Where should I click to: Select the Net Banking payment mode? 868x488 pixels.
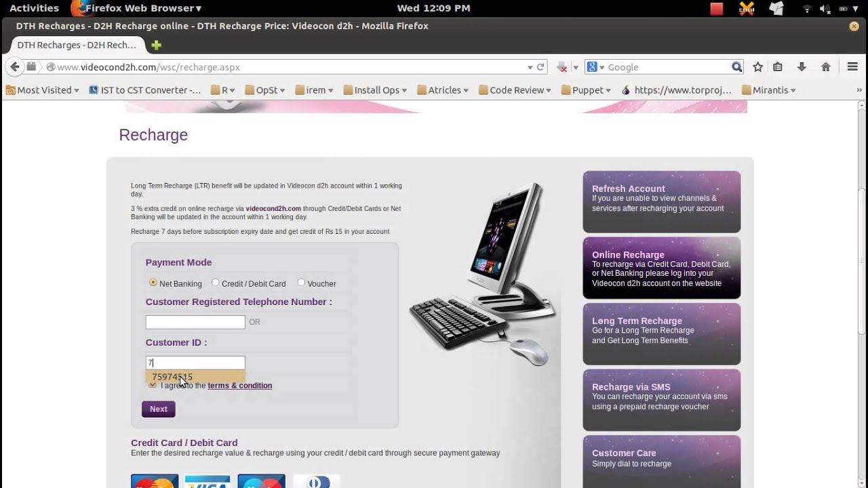click(153, 283)
